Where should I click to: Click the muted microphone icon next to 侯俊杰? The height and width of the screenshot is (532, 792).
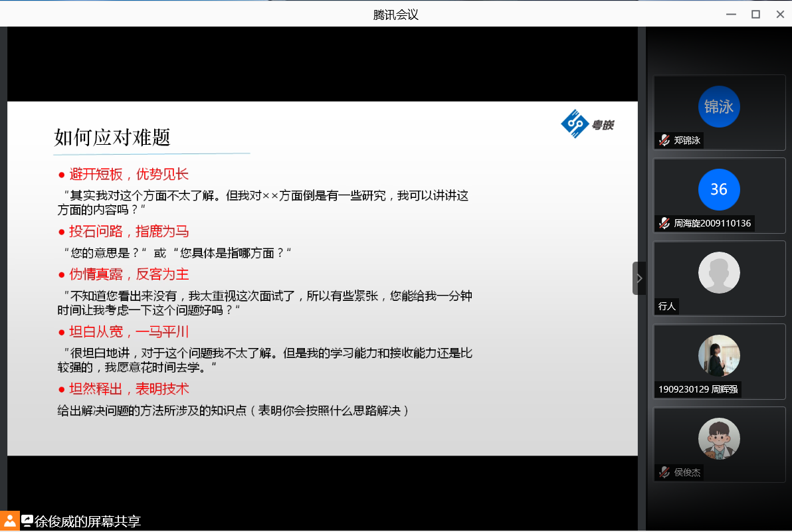664,472
